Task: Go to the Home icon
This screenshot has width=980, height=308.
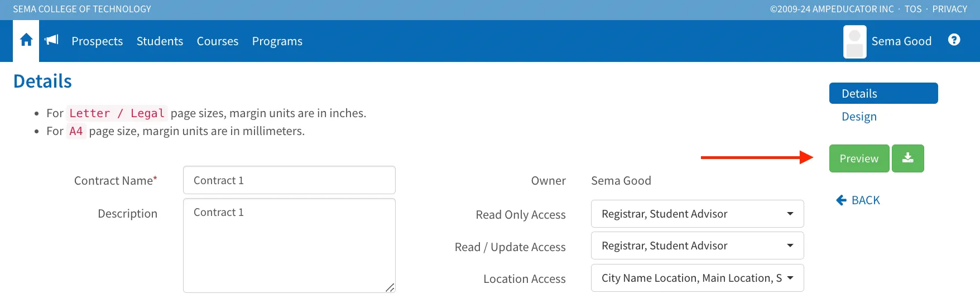Action: coord(26,40)
